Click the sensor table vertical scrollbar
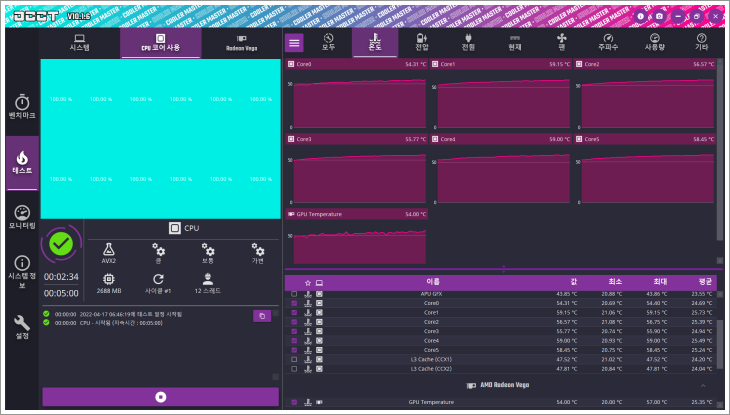Screen dimensions: 730x415 pos(720,344)
